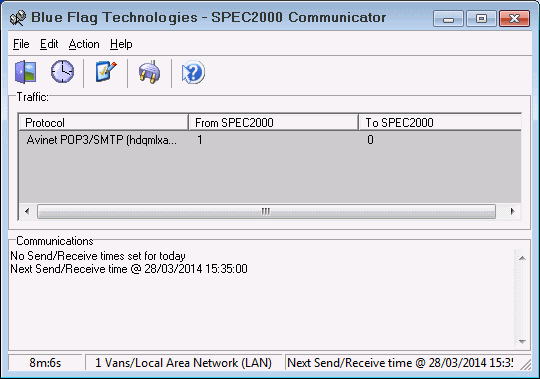Click the application icon in title bar
Screen dimensions: 540x379
point(18,18)
